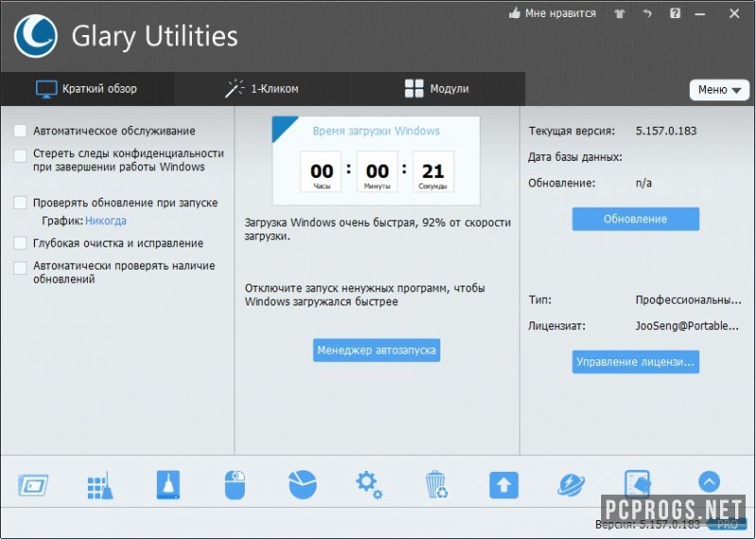
Task: Enable Проверять обновление при запуске checkbox
Action: [20, 202]
